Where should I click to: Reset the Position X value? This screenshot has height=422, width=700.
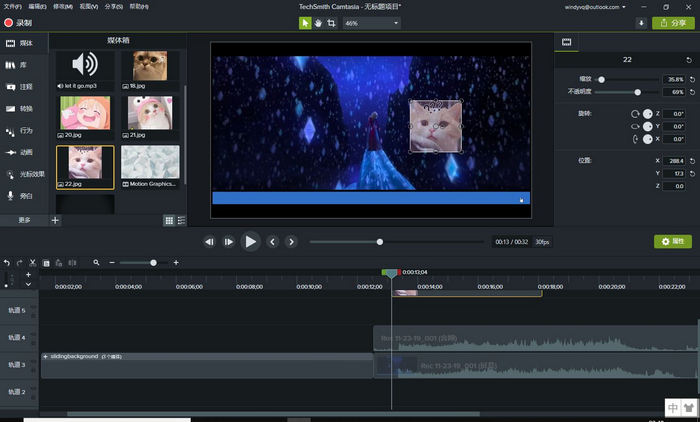point(692,161)
